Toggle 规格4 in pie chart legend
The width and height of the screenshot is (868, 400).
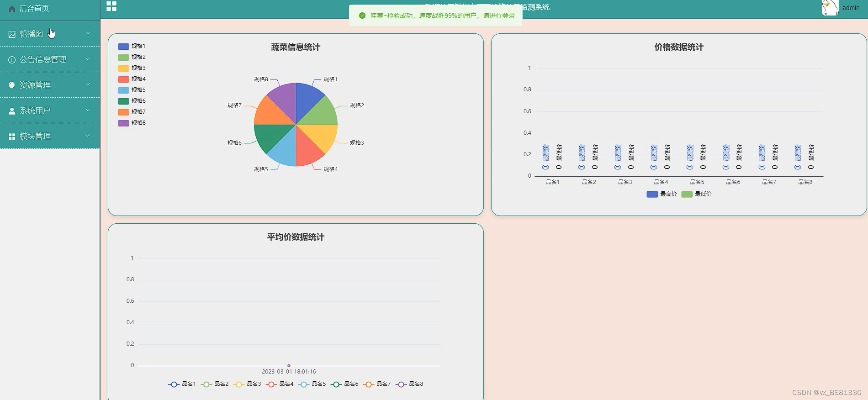[x=132, y=79]
